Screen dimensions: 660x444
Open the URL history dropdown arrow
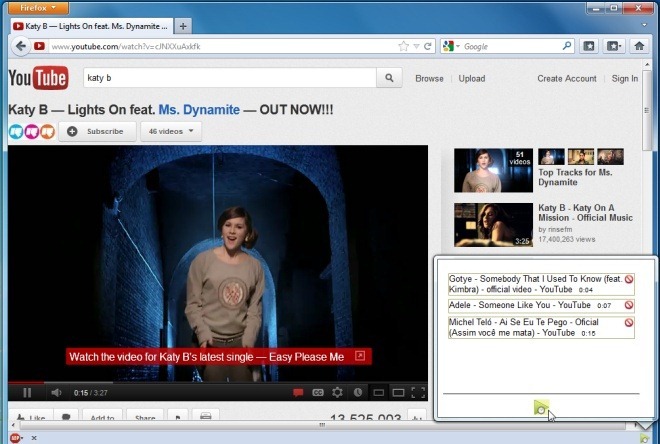tap(416, 46)
